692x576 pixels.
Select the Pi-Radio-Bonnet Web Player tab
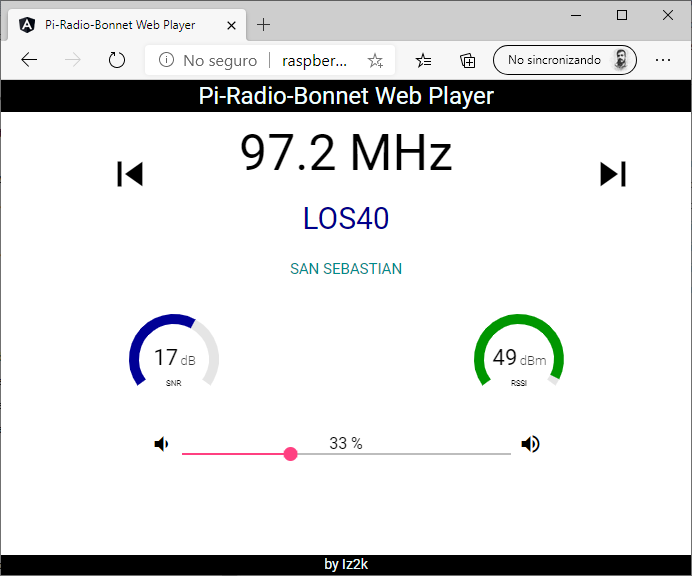(127, 25)
